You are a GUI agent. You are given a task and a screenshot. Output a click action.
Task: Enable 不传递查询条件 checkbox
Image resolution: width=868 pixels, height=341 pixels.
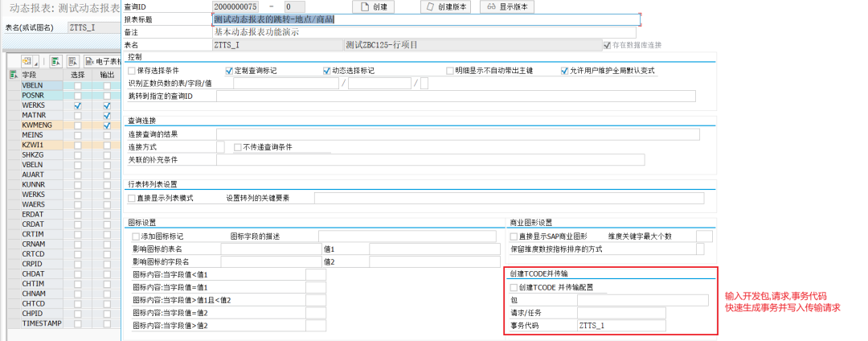click(x=237, y=147)
